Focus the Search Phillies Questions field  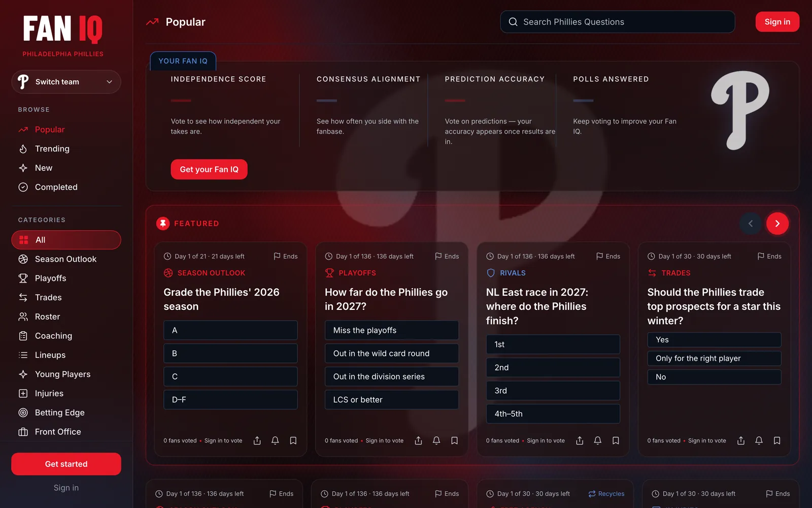coord(618,22)
